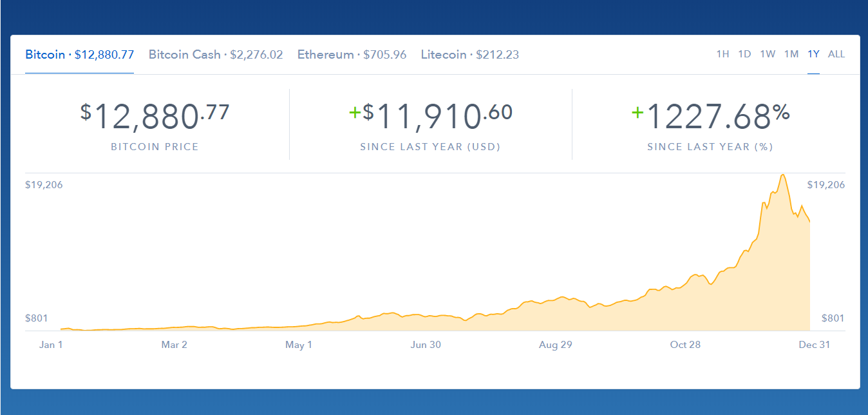This screenshot has width=868, height=415.
Task: Select the 1Y range selector
Action: pos(813,54)
